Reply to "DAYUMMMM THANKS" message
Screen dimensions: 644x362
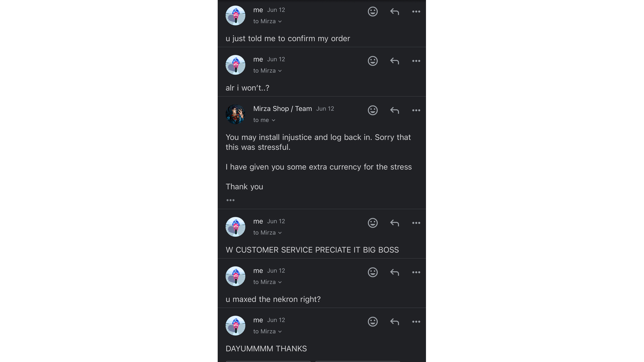click(394, 322)
